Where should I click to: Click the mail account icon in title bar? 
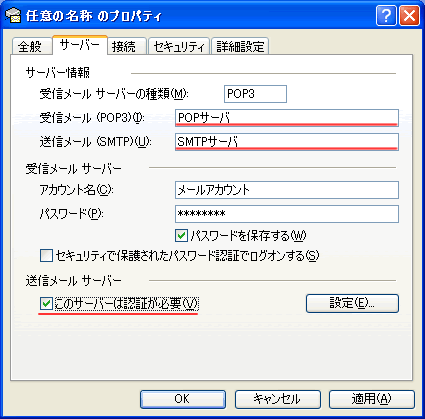[14, 16]
